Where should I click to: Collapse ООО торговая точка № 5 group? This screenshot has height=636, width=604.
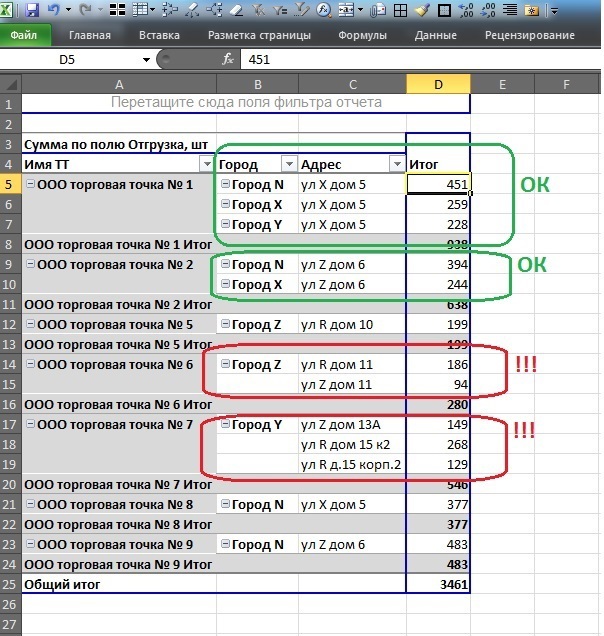tap(30, 324)
